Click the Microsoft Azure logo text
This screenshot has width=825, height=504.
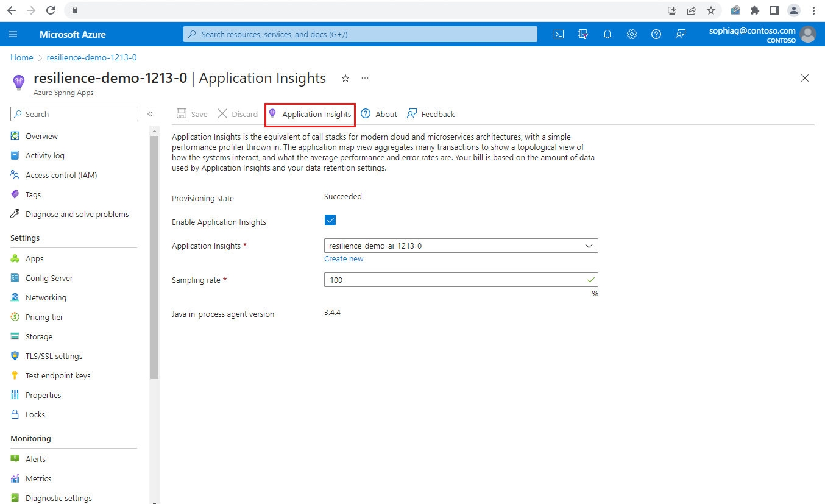pos(73,34)
